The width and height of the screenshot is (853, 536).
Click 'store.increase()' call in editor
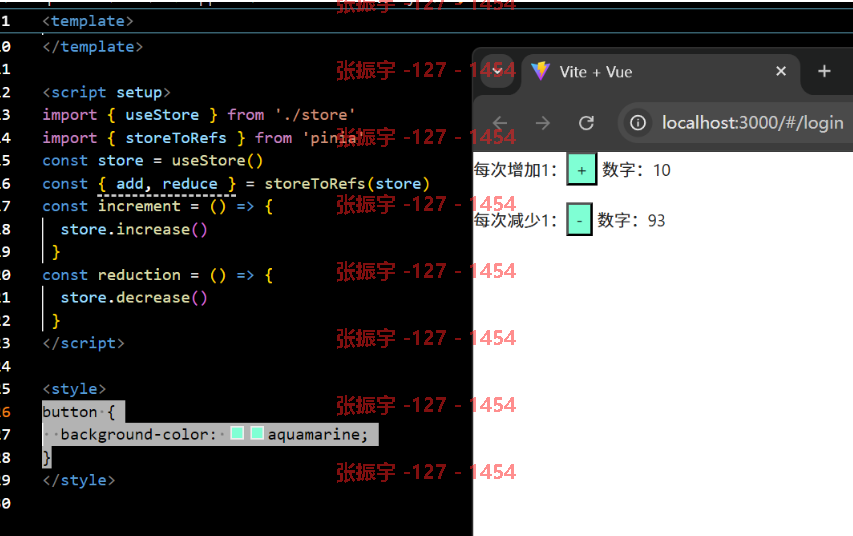pos(134,229)
